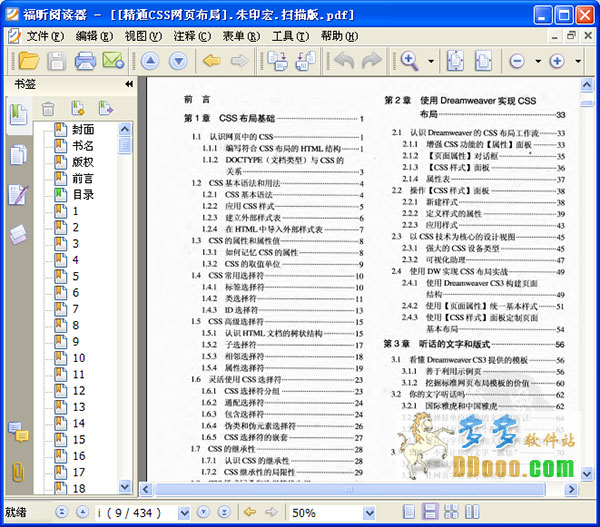Click the Redo curved arrow
Viewport: 600px width, 527px height.
pos(372,60)
